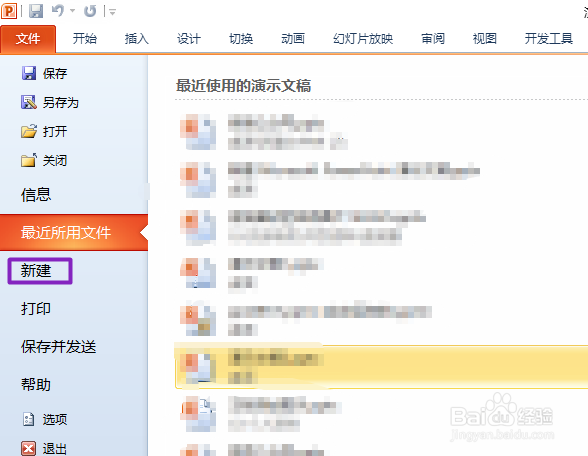Screen dimensions: 588x456
Task: Switch to the 幻灯片放映 tab
Action: click(x=363, y=39)
